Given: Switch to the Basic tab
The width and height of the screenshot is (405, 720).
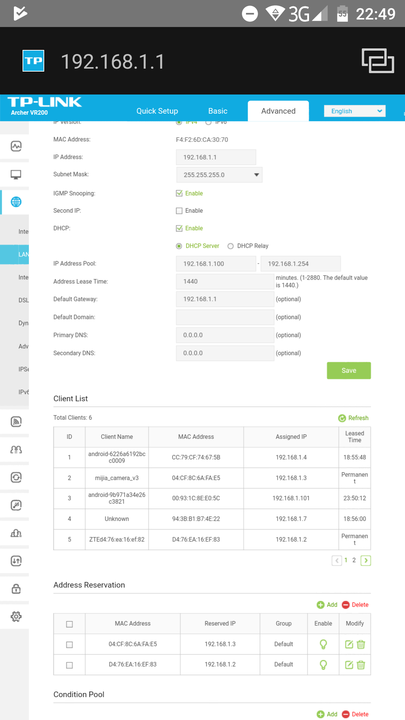Looking at the screenshot, I should pyautogui.click(x=218, y=111).
